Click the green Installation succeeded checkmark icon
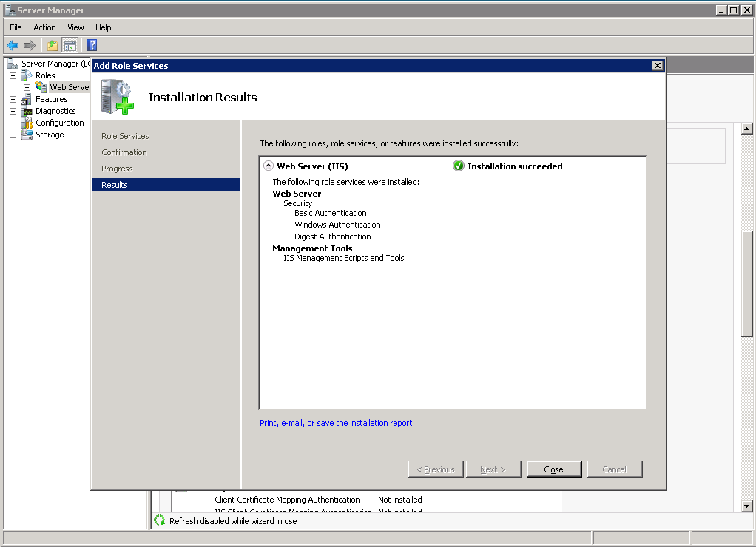756x547 pixels. click(x=459, y=166)
